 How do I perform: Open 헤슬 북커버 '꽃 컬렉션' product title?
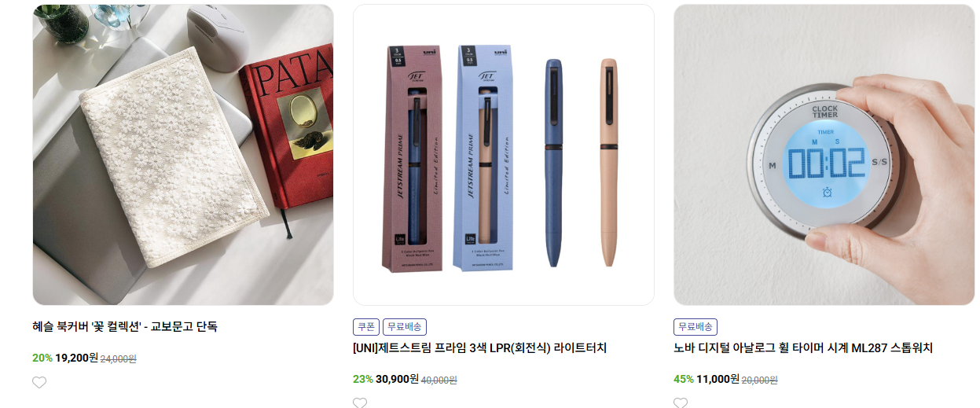(x=125, y=326)
